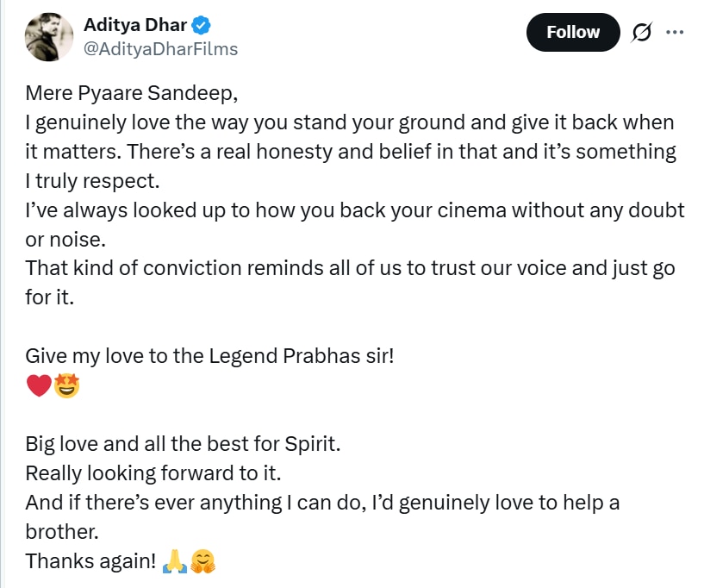Open Aditya Dhar's profile picture
The width and height of the screenshot is (704, 588).
48,37
